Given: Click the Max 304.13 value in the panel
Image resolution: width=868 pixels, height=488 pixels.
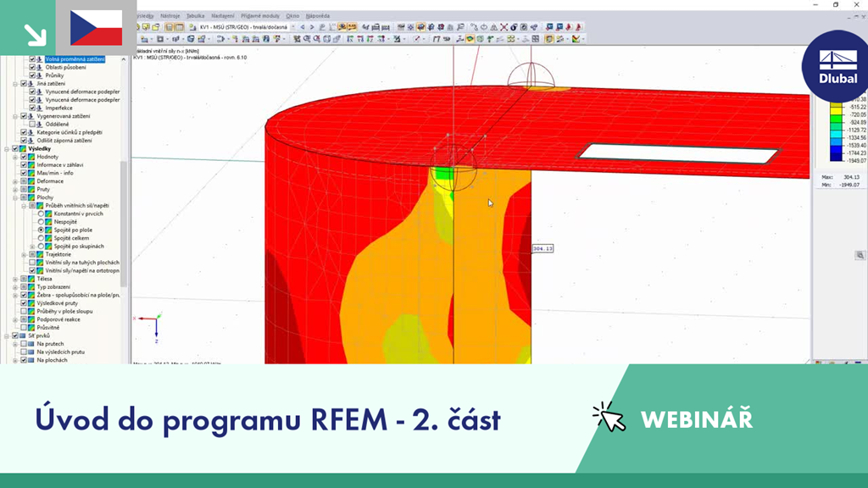Looking at the screenshot, I should click(851, 178).
